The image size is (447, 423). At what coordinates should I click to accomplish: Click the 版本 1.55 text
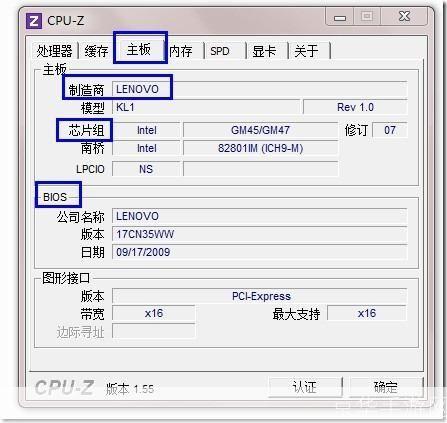pos(130,389)
